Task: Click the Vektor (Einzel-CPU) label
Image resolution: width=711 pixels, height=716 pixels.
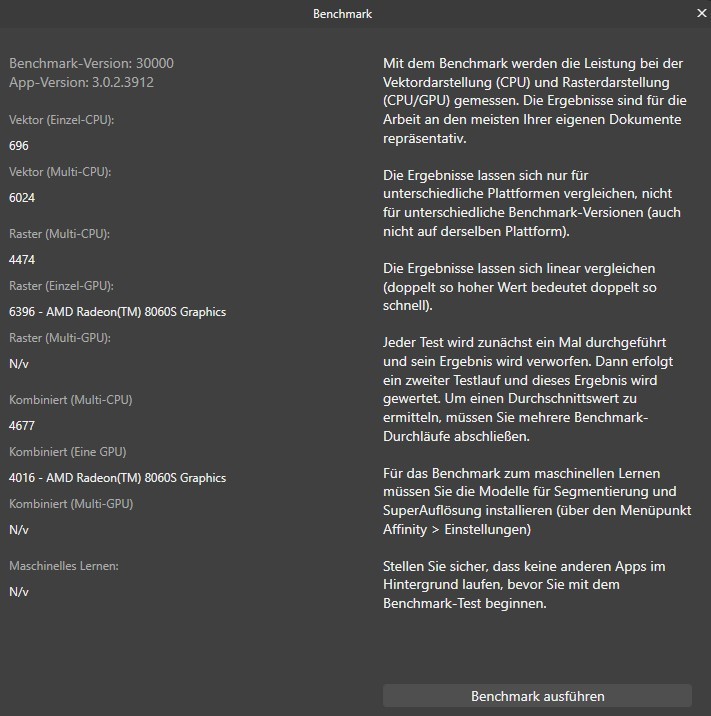Action: 62,120
